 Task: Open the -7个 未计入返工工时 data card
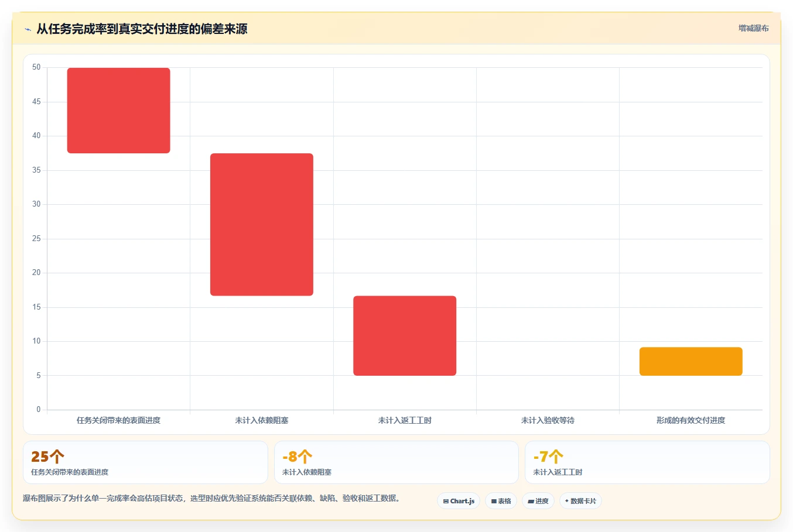647,462
